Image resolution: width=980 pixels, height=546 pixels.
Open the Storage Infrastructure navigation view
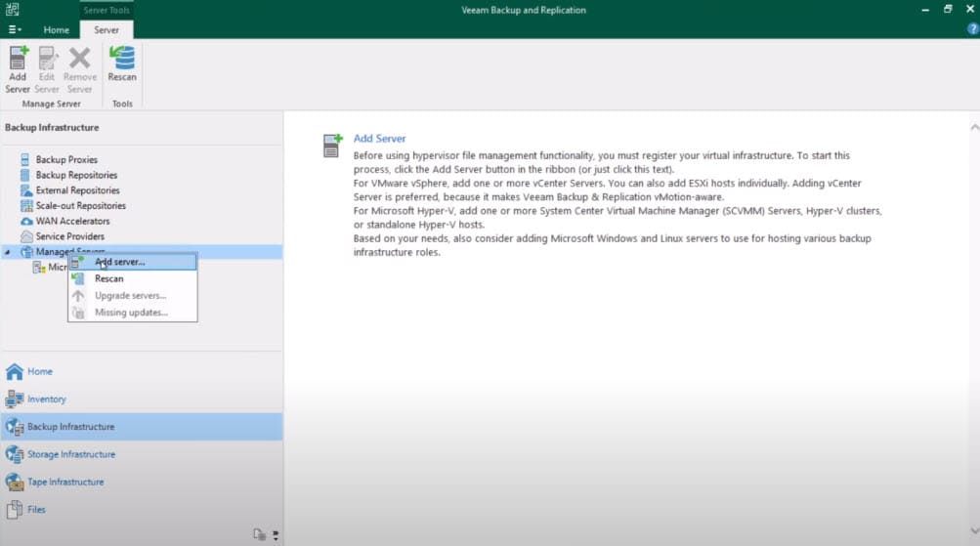[x=142, y=454]
